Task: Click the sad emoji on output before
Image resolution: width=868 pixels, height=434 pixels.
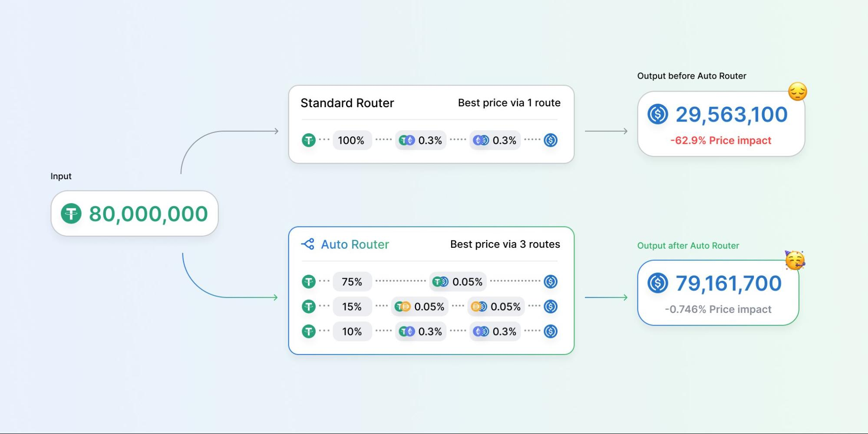Action: pyautogui.click(x=798, y=92)
